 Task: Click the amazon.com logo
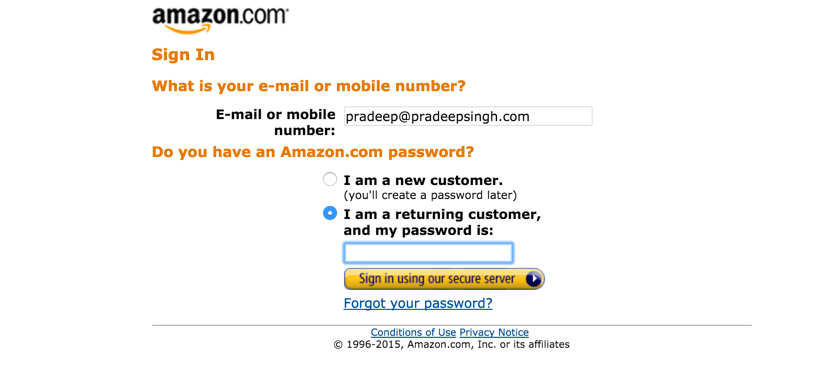pos(220,21)
